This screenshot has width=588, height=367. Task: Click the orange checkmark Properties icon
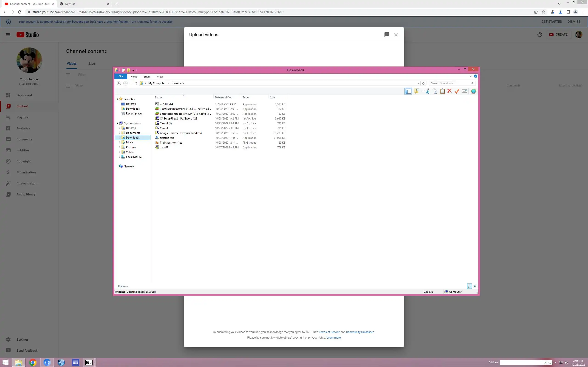click(x=457, y=91)
